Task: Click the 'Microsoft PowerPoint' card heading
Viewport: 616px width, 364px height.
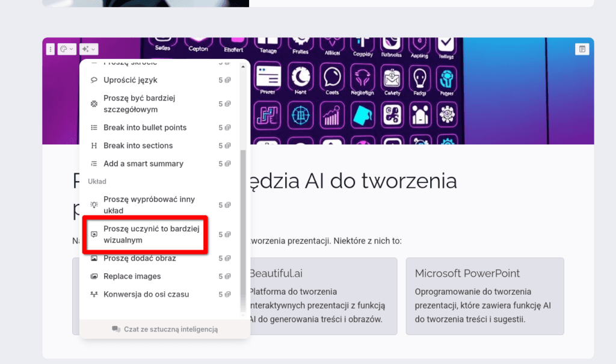Action: coord(467,273)
